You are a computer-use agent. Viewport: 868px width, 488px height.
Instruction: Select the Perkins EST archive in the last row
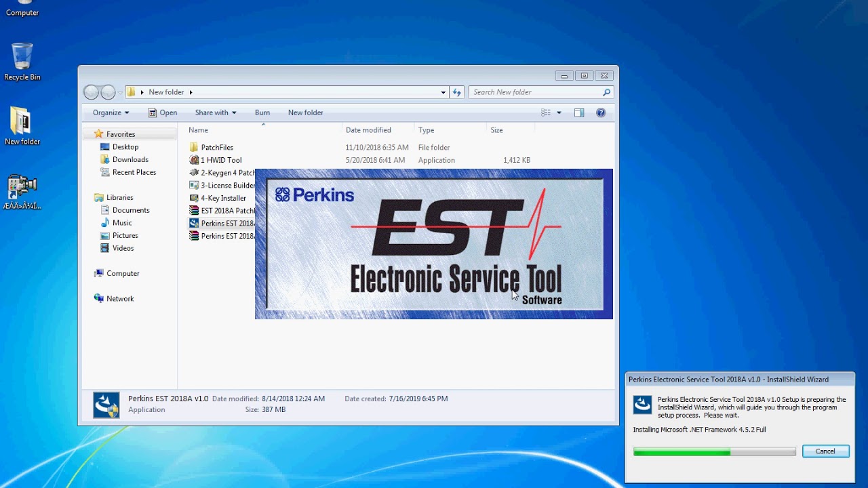222,236
